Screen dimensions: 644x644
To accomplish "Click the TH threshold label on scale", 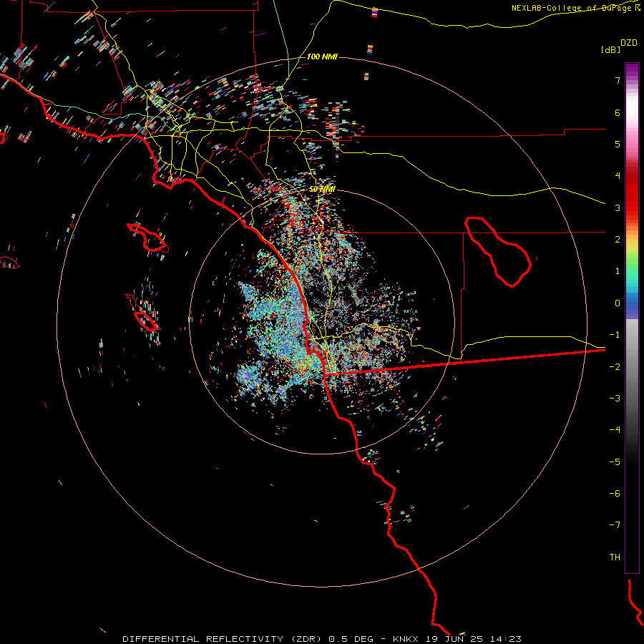I will (615, 557).
